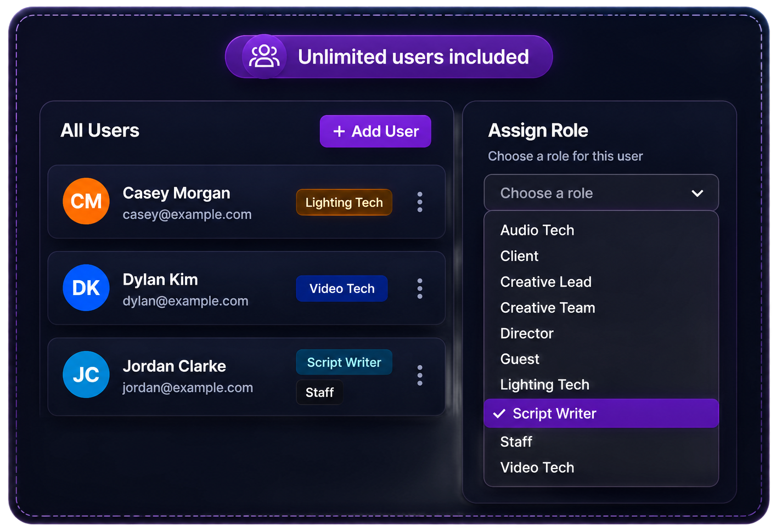Click the Unlimited users included banner text
776x532 pixels.
point(413,57)
